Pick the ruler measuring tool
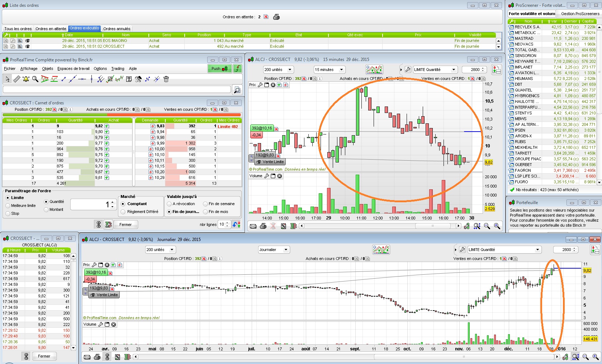The width and height of the screenshot is (602, 364). 16,79
